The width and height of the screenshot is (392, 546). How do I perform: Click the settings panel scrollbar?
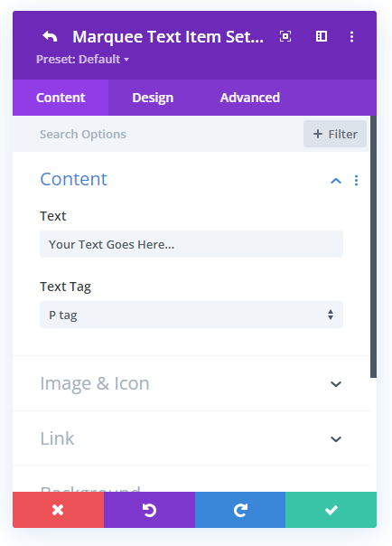coord(373,247)
